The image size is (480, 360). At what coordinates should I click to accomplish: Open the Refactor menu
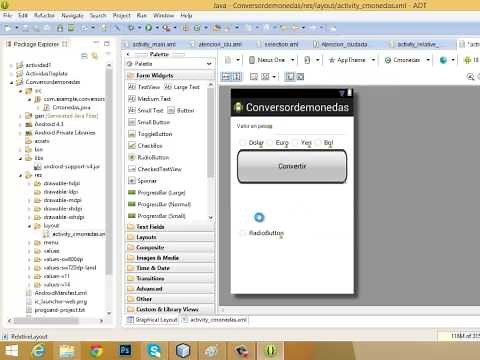[44, 15]
